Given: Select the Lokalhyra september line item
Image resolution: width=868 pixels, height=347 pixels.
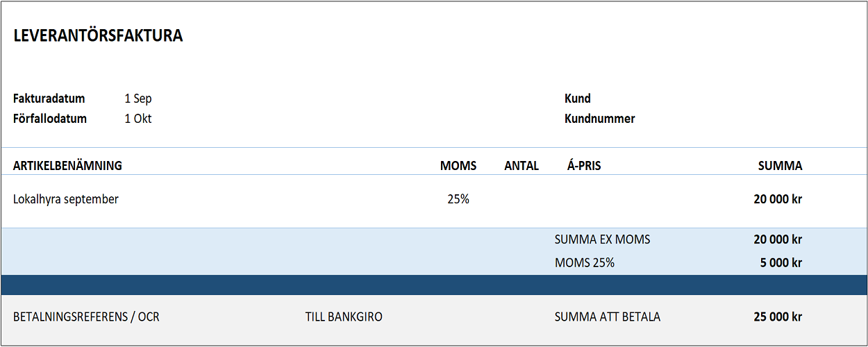Looking at the screenshot, I should tap(66, 199).
